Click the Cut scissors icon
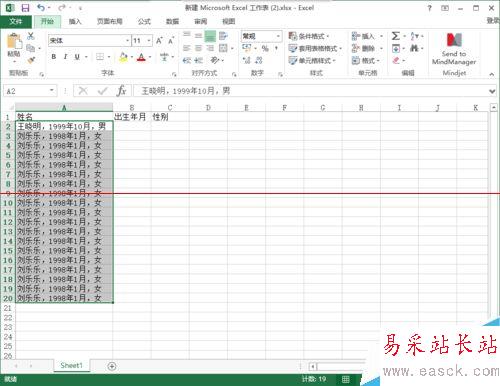This screenshot has height=386, width=500. [31, 36]
